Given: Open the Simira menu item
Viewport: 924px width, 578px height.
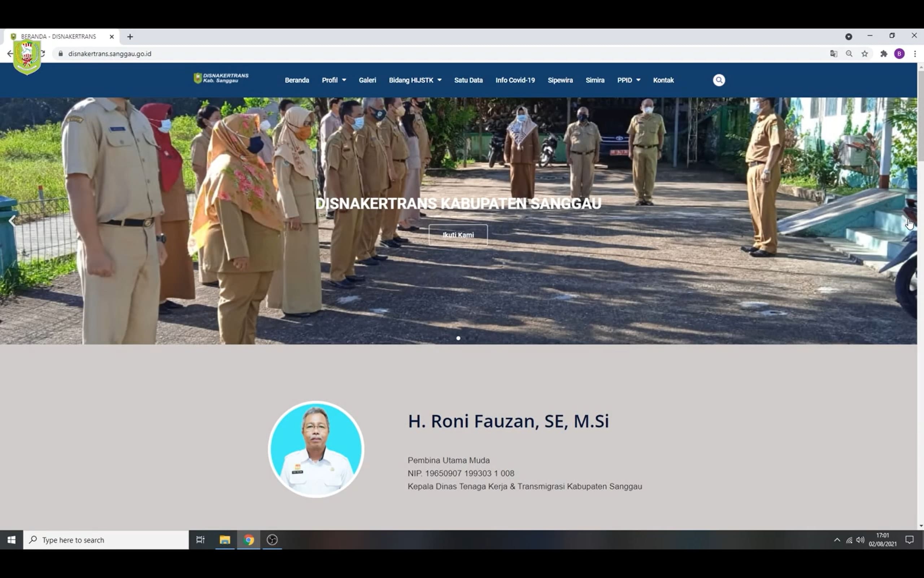Looking at the screenshot, I should (x=595, y=80).
